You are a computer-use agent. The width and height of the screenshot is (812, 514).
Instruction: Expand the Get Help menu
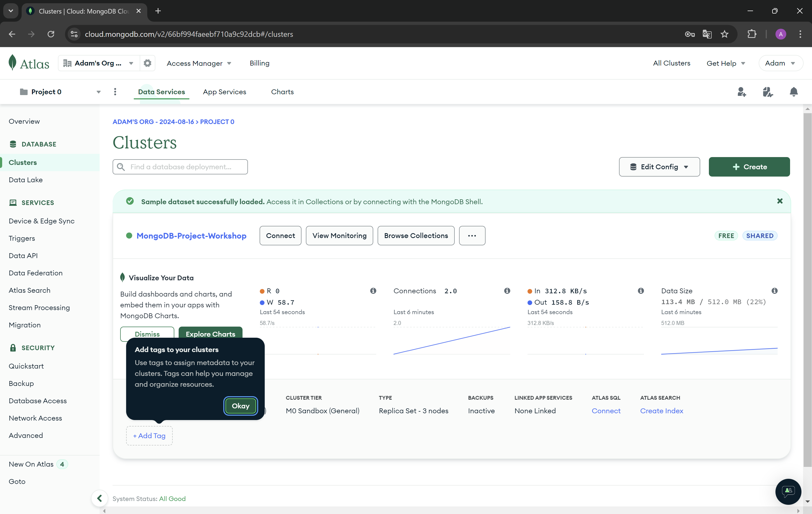725,63
